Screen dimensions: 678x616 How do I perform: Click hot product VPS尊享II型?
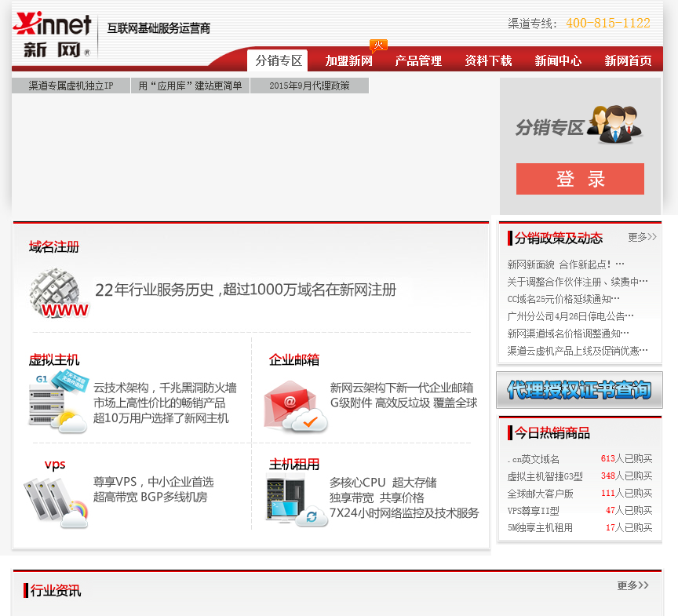coord(533,511)
